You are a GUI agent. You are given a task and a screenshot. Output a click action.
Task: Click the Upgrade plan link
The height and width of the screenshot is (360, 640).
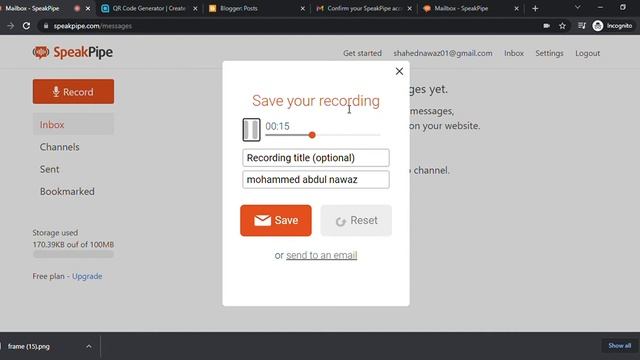pyautogui.click(x=87, y=276)
